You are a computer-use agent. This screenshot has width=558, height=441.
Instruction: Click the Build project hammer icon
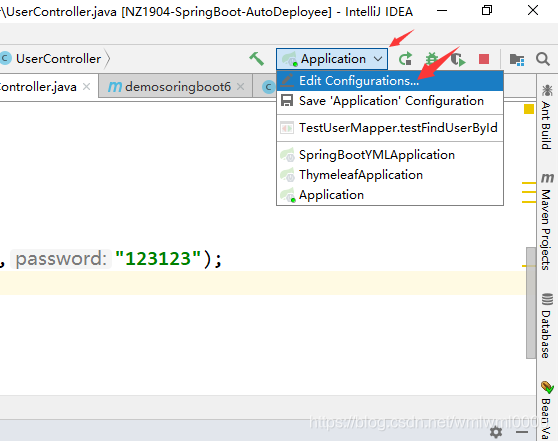(257, 59)
